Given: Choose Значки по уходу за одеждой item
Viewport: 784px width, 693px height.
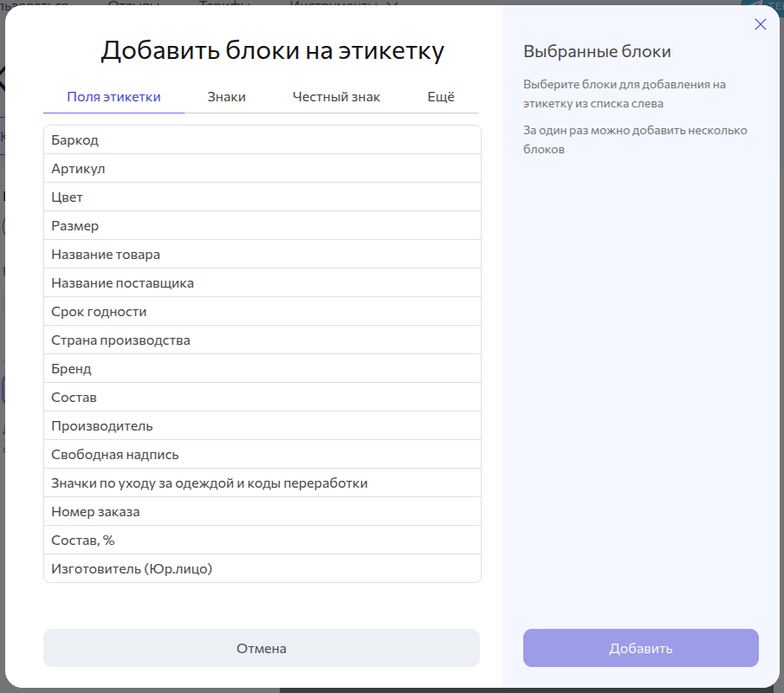Looking at the screenshot, I should pyautogui.click(x=262, y=483).
